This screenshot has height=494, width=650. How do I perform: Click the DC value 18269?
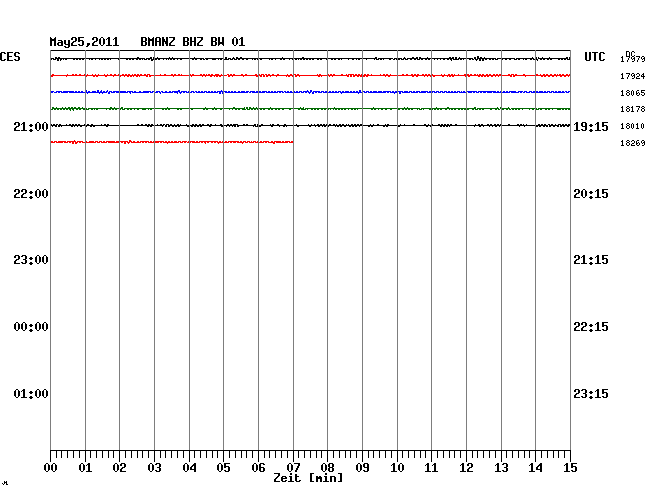coord(633,143)
